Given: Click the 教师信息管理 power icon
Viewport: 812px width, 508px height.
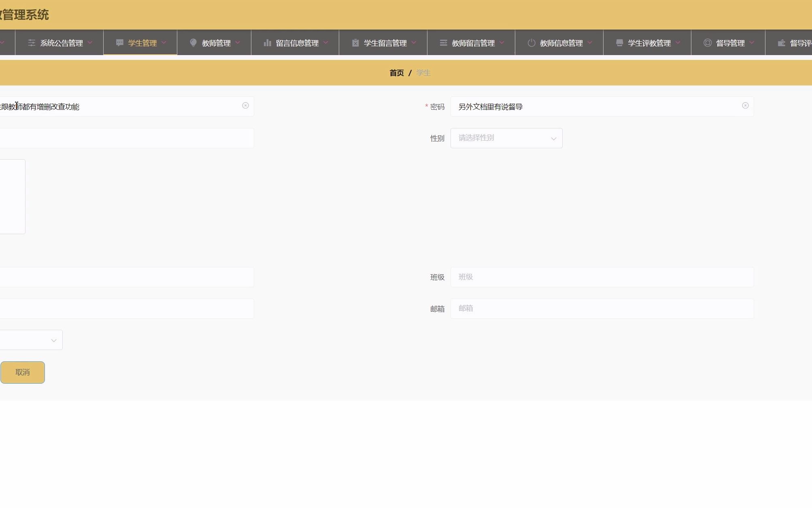Looking at the screenshot, I should pyautogui.click(x=531, y=43).
